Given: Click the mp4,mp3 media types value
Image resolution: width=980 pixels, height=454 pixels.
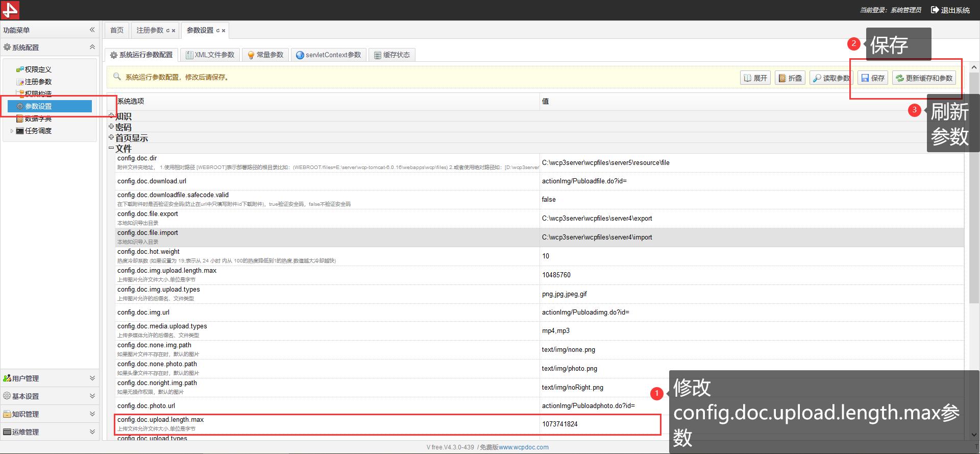Looking at the screenshot, I should 556,331.
